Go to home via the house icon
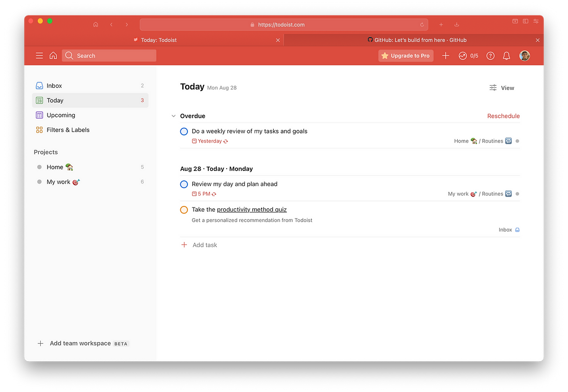568x392 pixels. [x=53, y=56]
